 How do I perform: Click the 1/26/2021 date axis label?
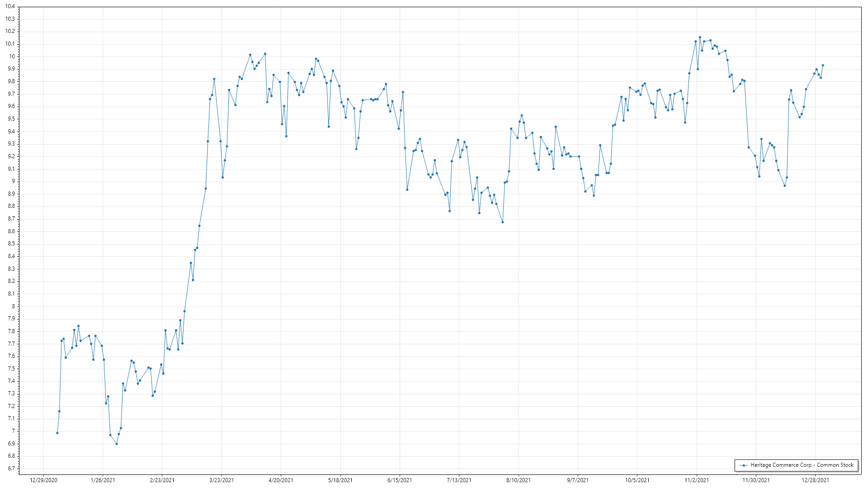pyautogui.click(x=103, y=480)
